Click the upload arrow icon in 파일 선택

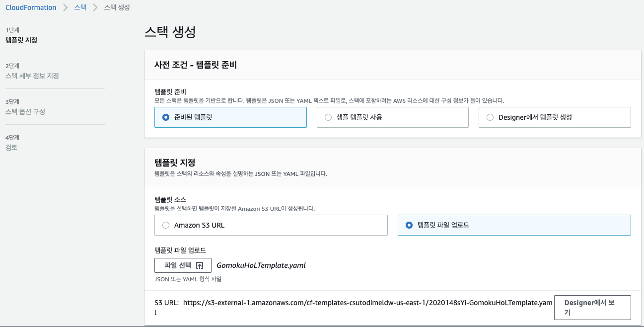click(x=200, y=265)
